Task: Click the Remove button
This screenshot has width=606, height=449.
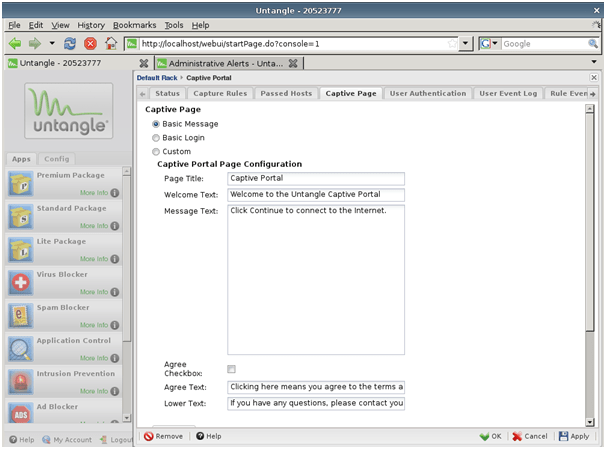Action: tap(163, 436)
